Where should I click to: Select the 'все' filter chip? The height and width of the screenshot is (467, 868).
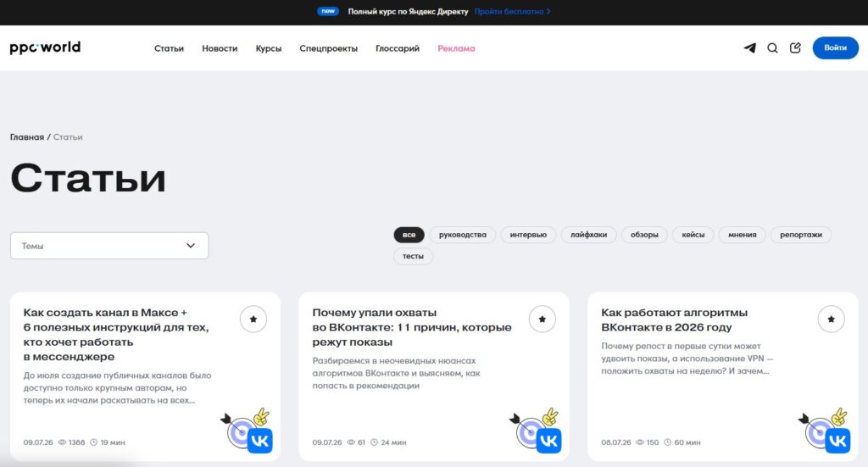409,235
